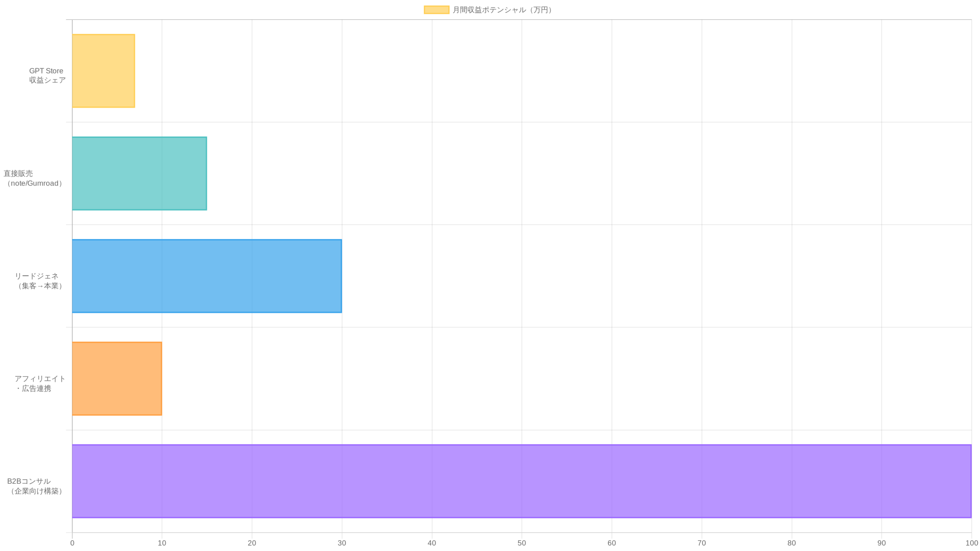Image resolution: width=980 pixels, height=551 pixels.
Task: Click the 10 tick on x-axis
Action: click(x=162, y=543)
